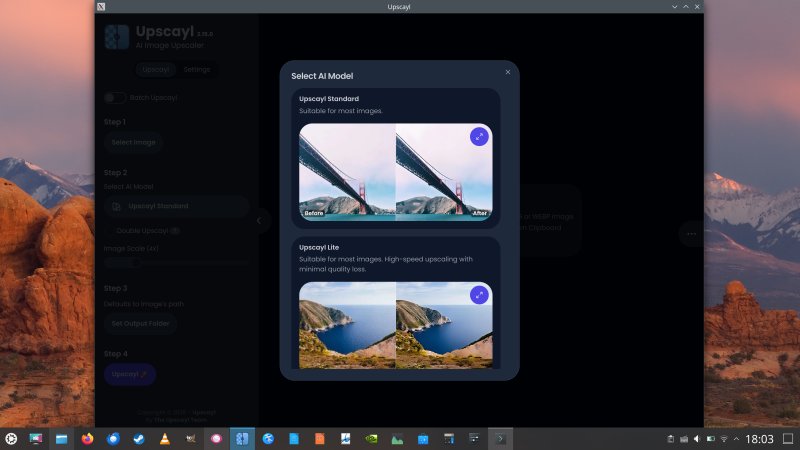Click the Set Output Folder button
The image size is (800, 450).
pos(140,323)
